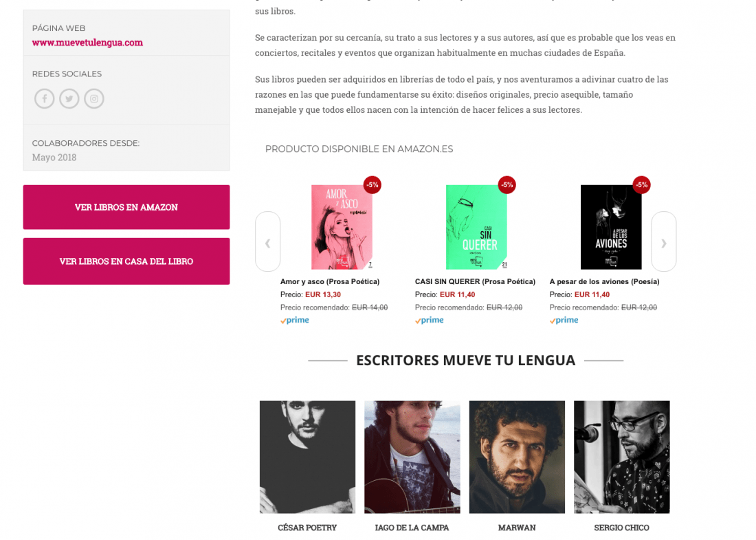The image size is (756, 540).
Task: Open César Poetry author photo
Action: coord(308,457)
